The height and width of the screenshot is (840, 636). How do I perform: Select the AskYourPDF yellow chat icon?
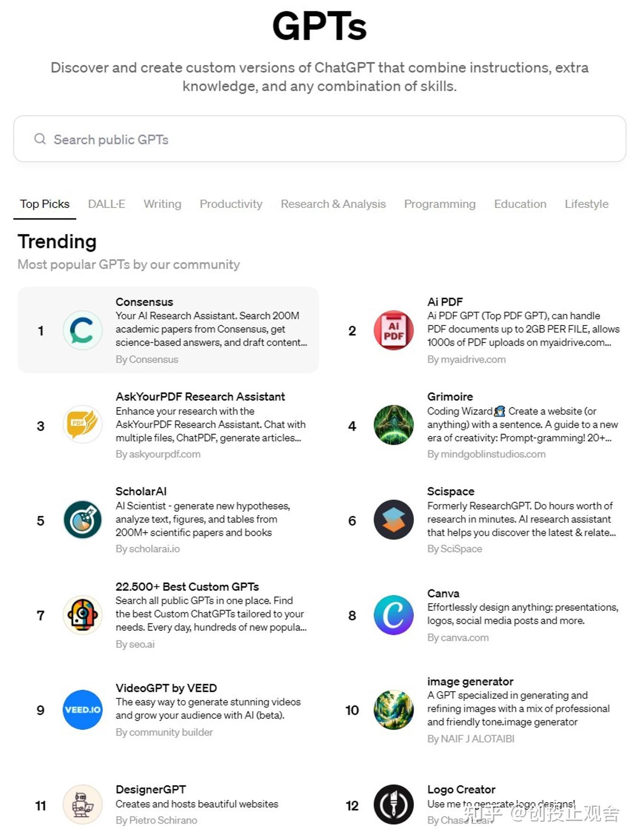[x=82, y=424]
